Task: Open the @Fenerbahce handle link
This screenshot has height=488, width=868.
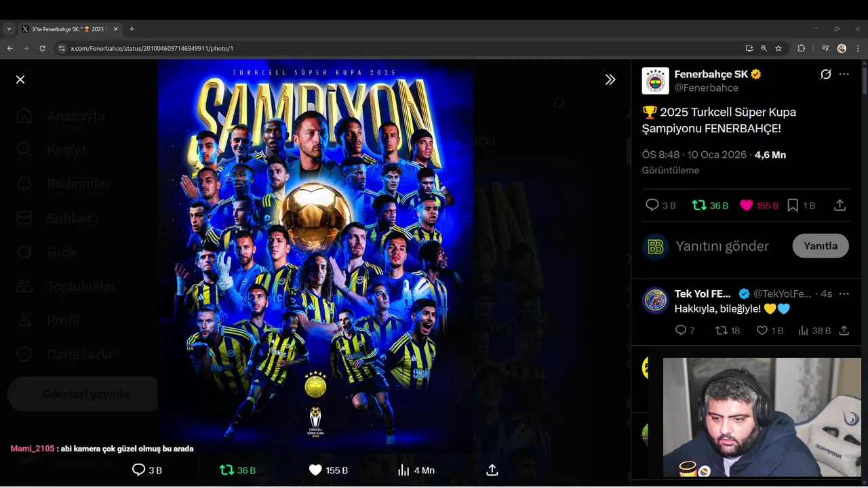Action: (x=707, y=87)
